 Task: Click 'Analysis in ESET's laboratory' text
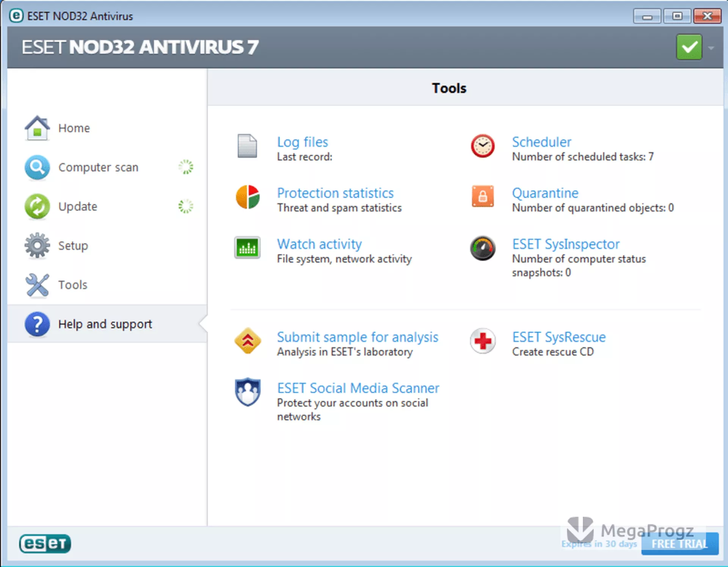pyautogui.click(x=345, y=352)
